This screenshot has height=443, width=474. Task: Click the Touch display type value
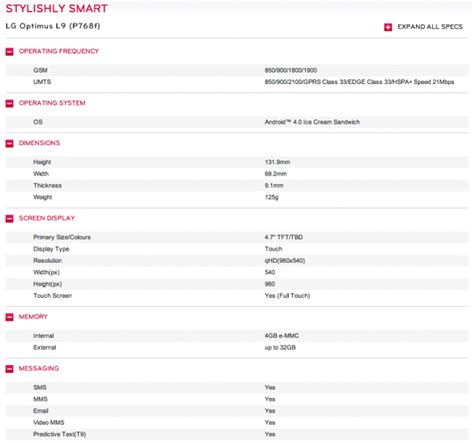273,249
